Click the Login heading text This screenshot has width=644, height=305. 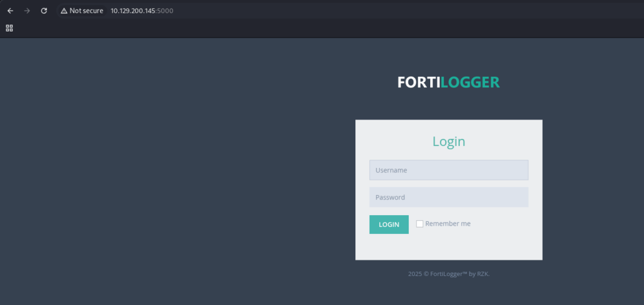point(448,141)
